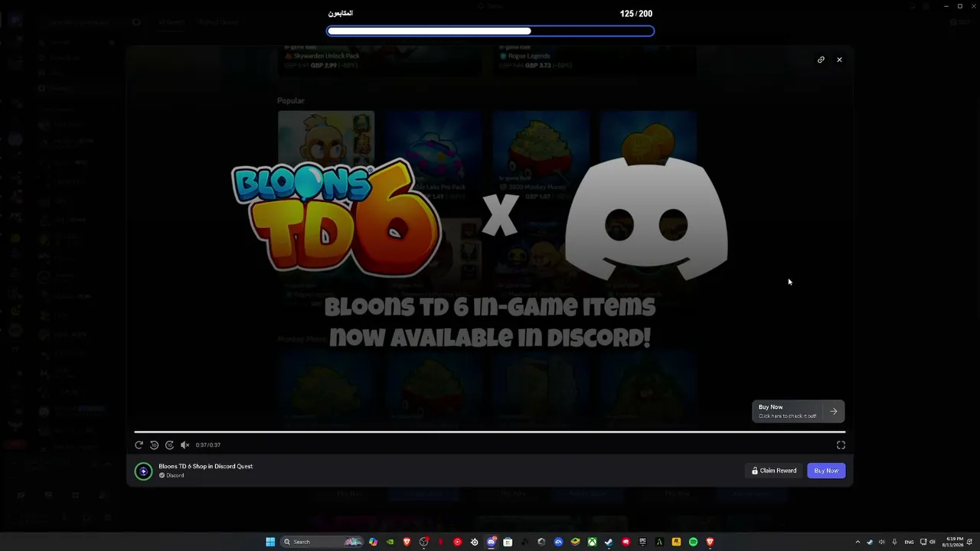Click the Steam icon in the system tray

click(869, 542)
